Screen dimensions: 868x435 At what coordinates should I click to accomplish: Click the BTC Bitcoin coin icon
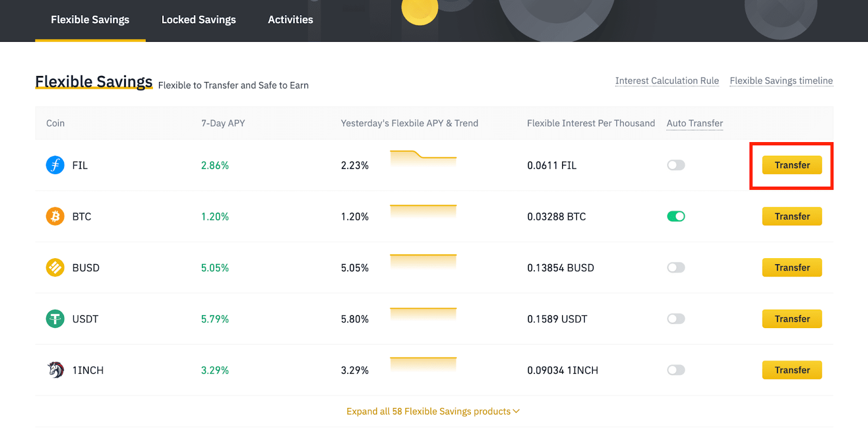pos(55,216)
